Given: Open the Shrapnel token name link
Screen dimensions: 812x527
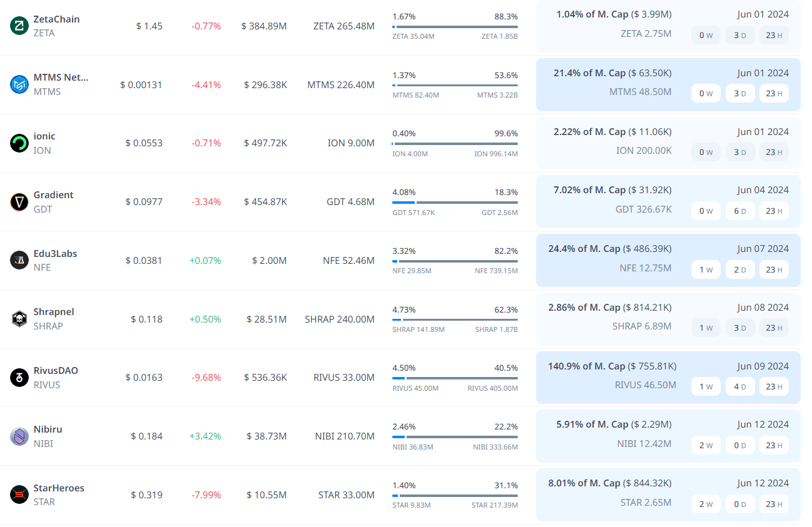Looking at the screenshot, I should click(x=54, y=312).
